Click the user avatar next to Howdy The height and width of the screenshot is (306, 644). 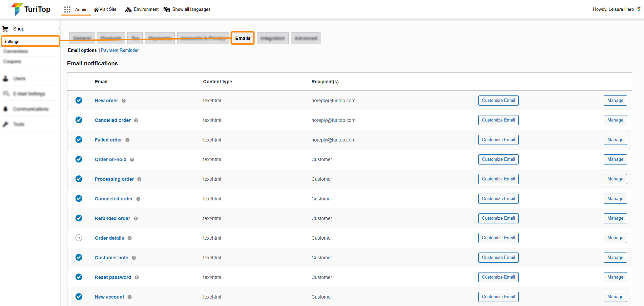[x=639, y=9]
